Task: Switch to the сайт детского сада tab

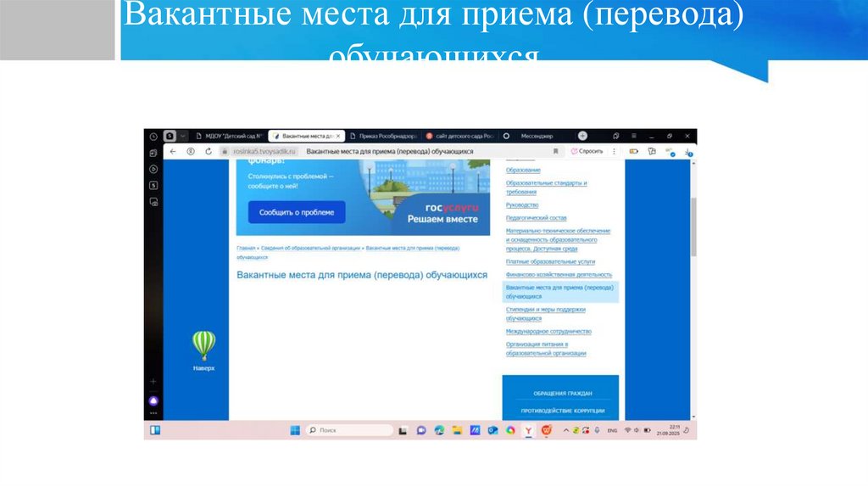Action: 459,136
